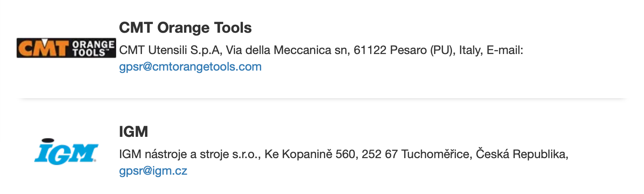Viewport: 644px width, 194px height.
Task: Click the Česká Republika text
Action: pos(522,154)
